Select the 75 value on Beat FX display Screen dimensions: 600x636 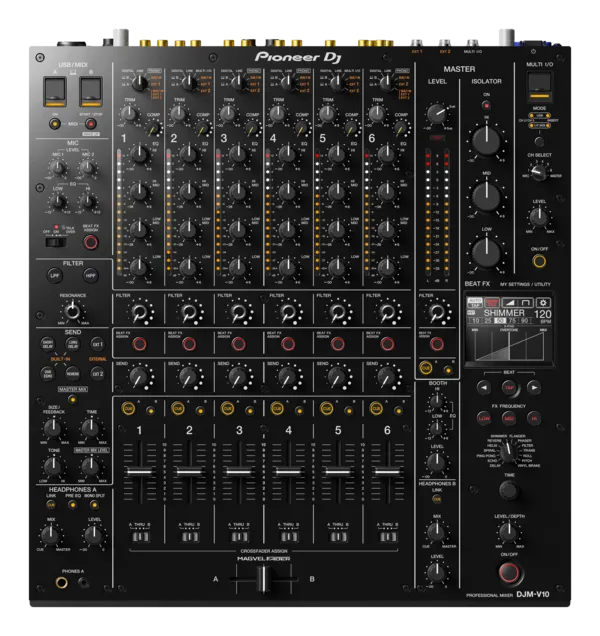click(x=513, y=321)
